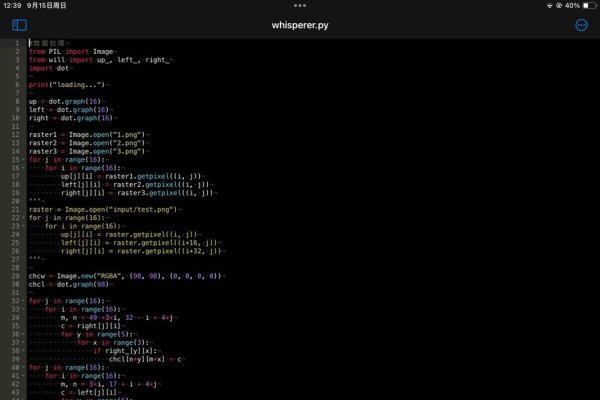Select line number 29 in the gutter
600x400 pixels.
pyautogui.click(x=15, y=276)
